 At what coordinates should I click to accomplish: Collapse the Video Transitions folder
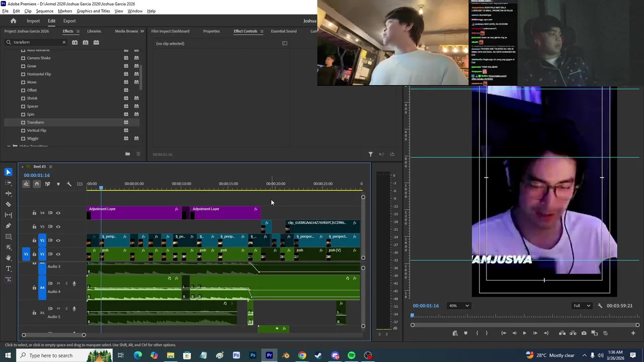9,146
